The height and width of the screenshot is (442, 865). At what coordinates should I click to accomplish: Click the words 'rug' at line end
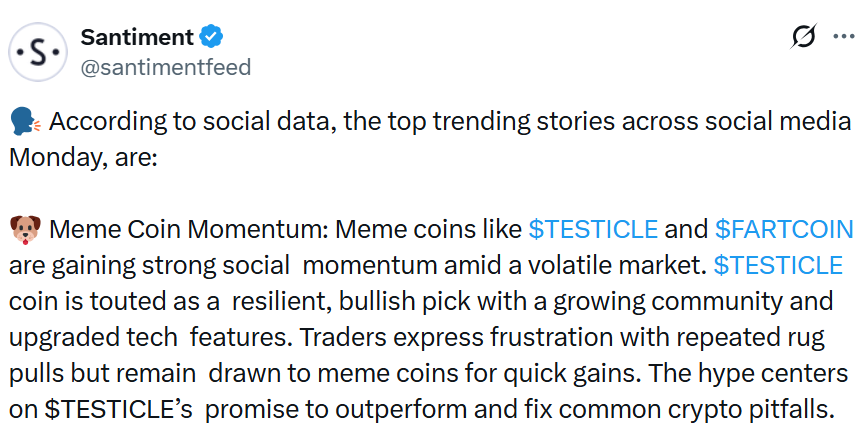(x=808, y=338)
